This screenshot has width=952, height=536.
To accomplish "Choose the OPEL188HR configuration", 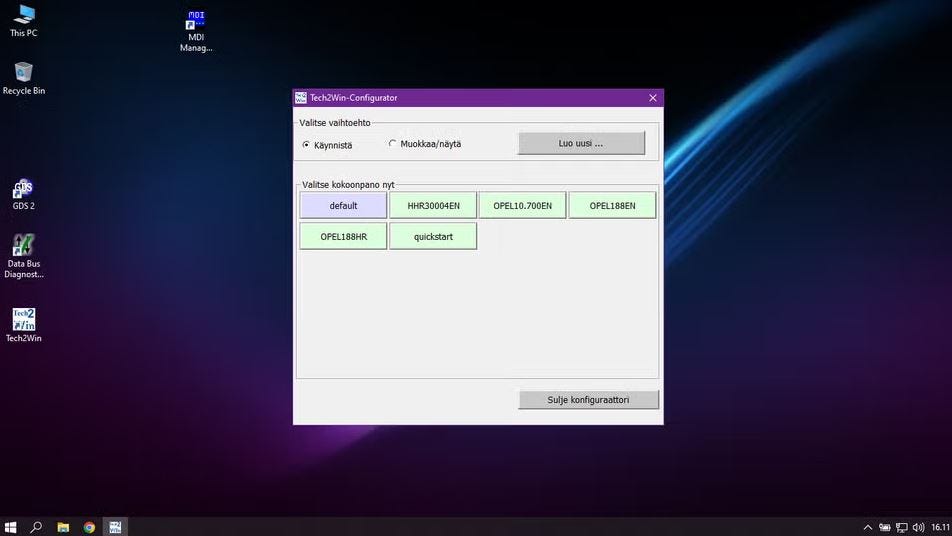I will pos(343,237).
